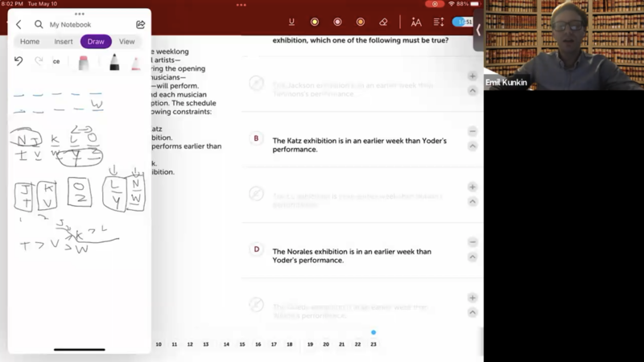Expand the side panel arrow handle
The image size is (644, 362).
[x=478, y=30]
